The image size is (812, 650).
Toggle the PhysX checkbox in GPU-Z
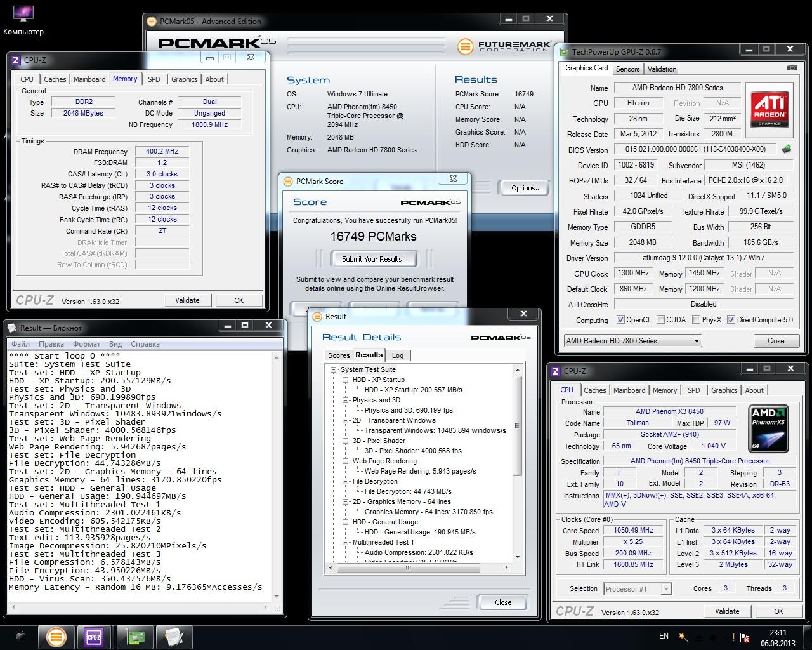(x=696, y=320)
